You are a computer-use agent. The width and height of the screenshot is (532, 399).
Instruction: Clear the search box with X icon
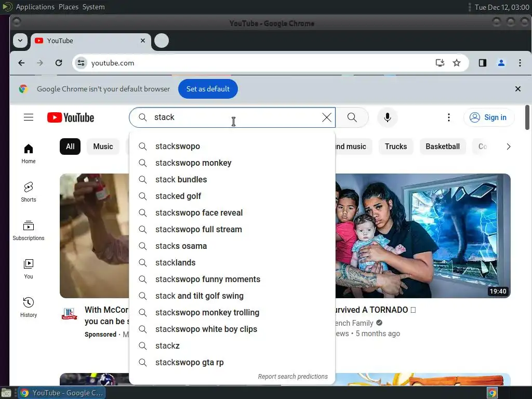tap(327, 117)
